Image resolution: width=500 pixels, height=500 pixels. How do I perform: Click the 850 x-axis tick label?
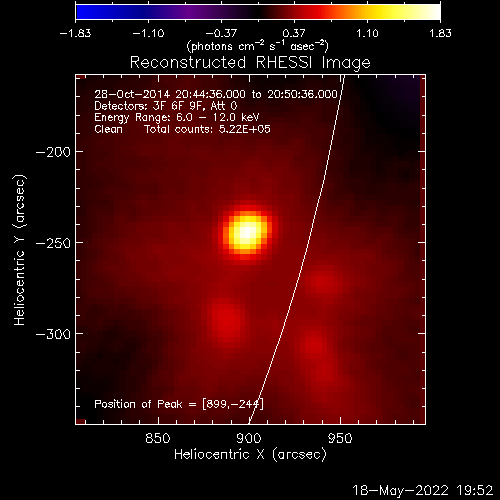[x=158, y=438]
